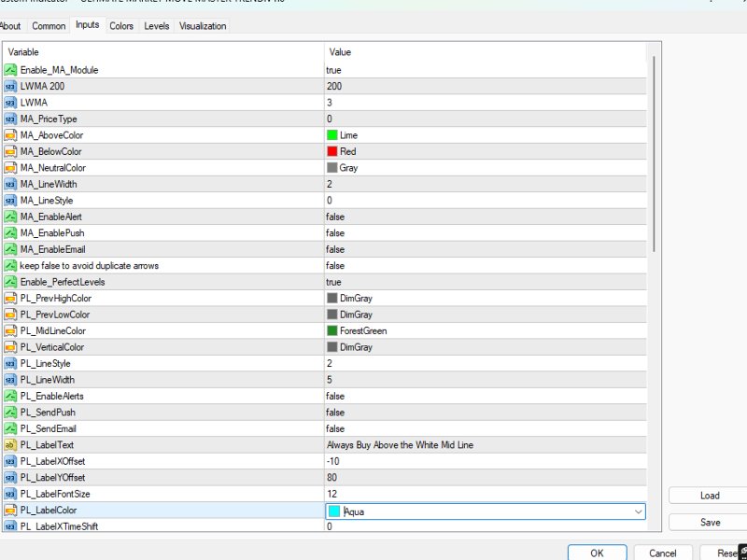This screenshot has height=560, width=747.
Task: Click the boolean icon beside PL_EnableAlerts
Action: pyautogui.click(x=10, y=396)
